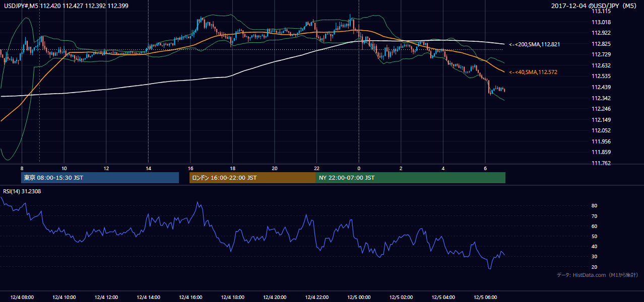
Task: Click the 12/4 10:00 time axis label
Action: (64, 297)
